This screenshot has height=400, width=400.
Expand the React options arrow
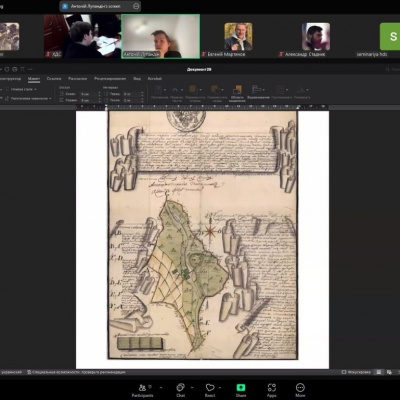[220, 388]
